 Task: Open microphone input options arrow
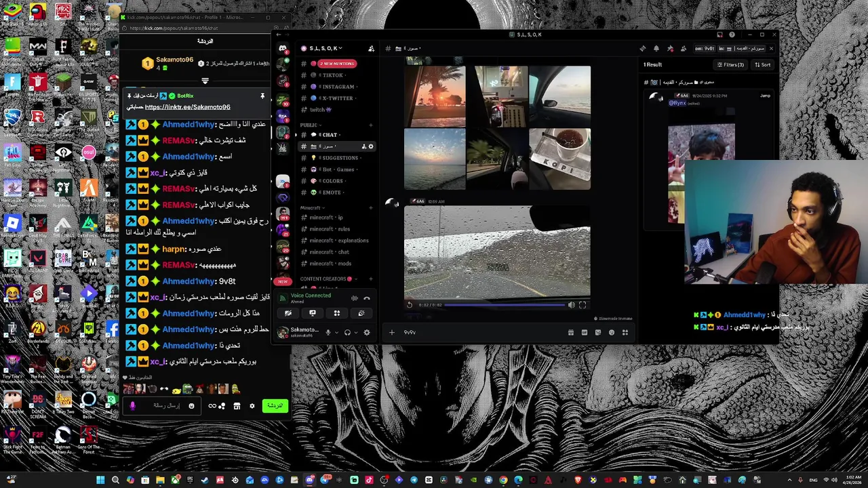coord(337,332)
